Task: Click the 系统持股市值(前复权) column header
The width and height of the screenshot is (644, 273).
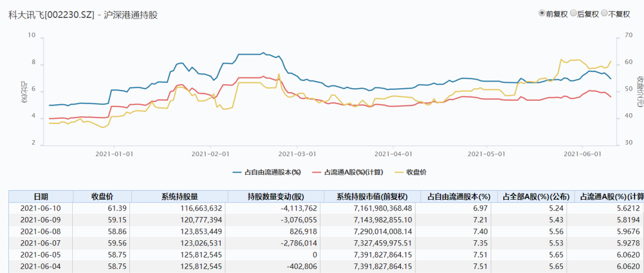Action: (371, 197)
